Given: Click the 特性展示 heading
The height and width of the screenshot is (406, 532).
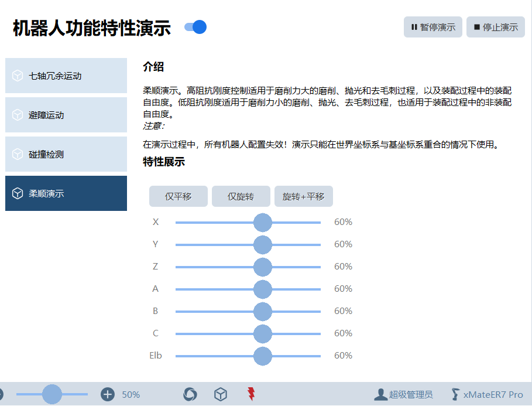Looking at the screenshot, I should tap(164, 162).
